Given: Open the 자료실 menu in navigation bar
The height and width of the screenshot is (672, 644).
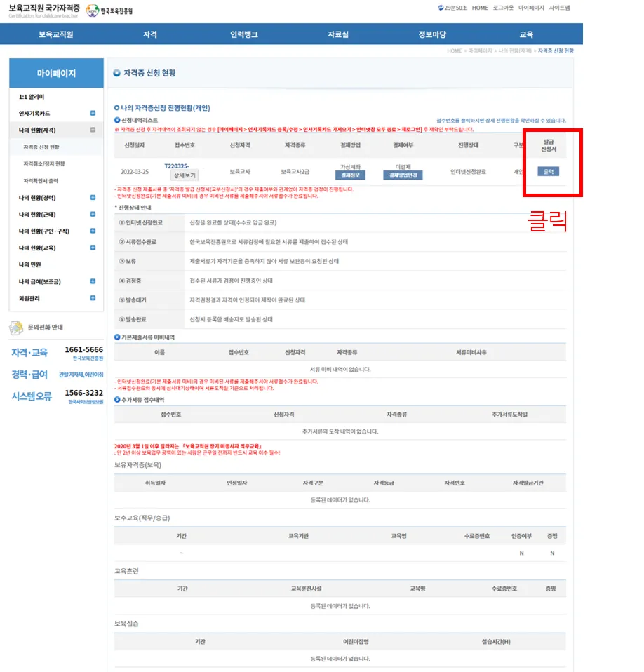Looking at the screenshot, I should coord(338,34).
